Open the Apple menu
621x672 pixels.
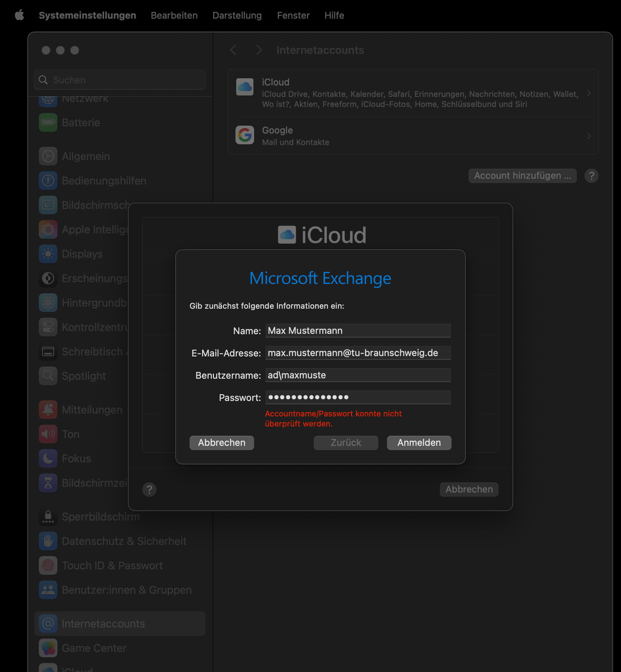[19, 15]
